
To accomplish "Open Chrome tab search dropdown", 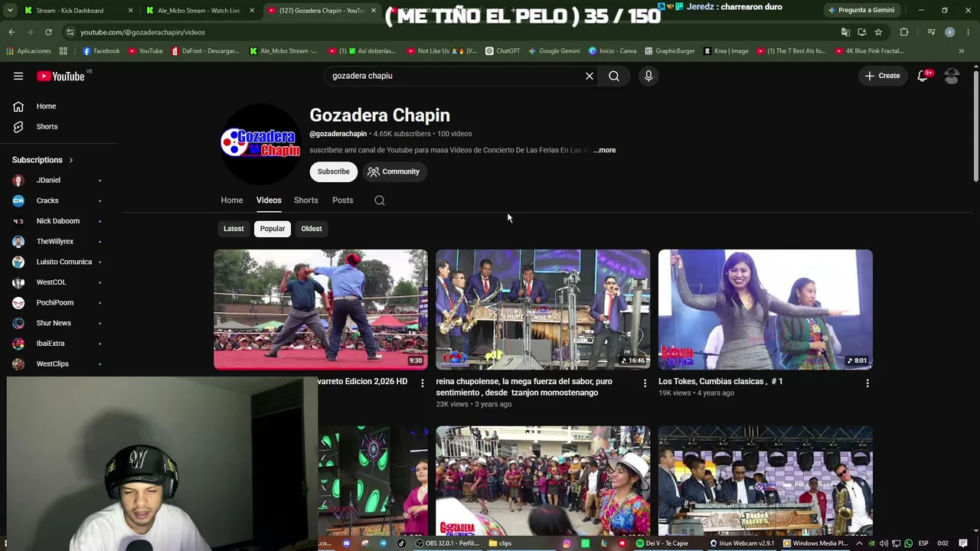I will click(x=11, y=11).
